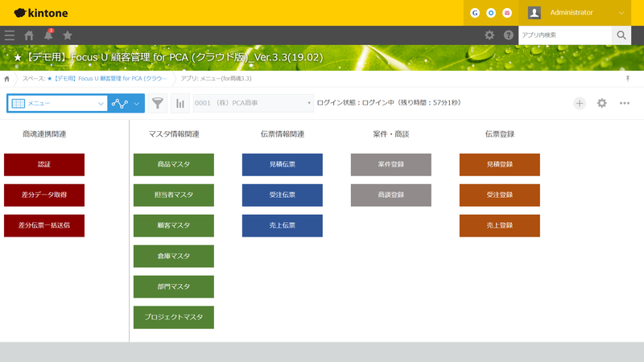Open the help question mark icon
This screenshot has height=362, width=644.
(x=509, y=35)
